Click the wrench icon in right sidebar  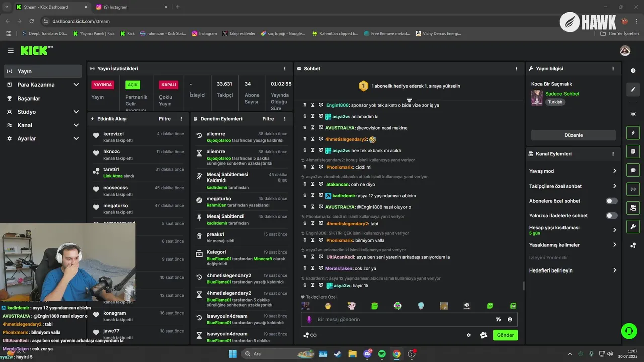[x=633, y=226]
